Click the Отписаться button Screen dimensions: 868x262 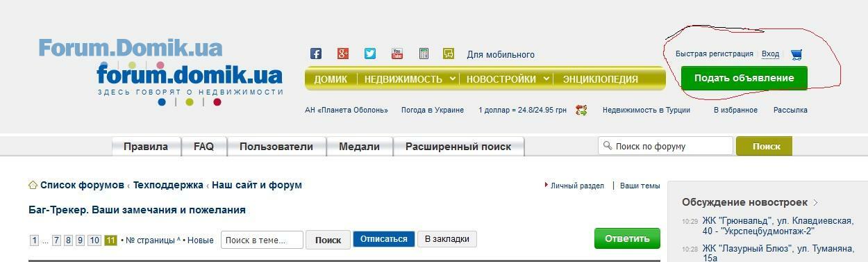click(x=384, y=239)
